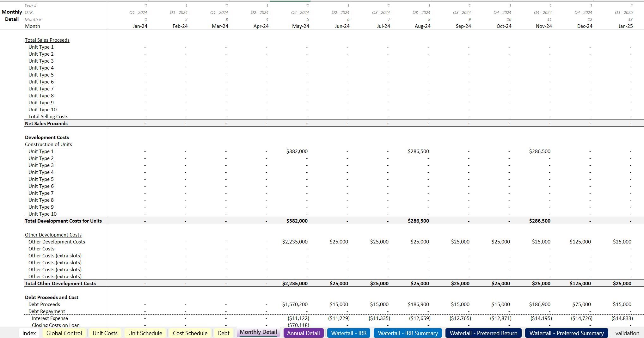Click Unit Type 10 under Total Sales Proceeds
The image size is (644, 338).
pyautogui.click(x=42, y=110)
